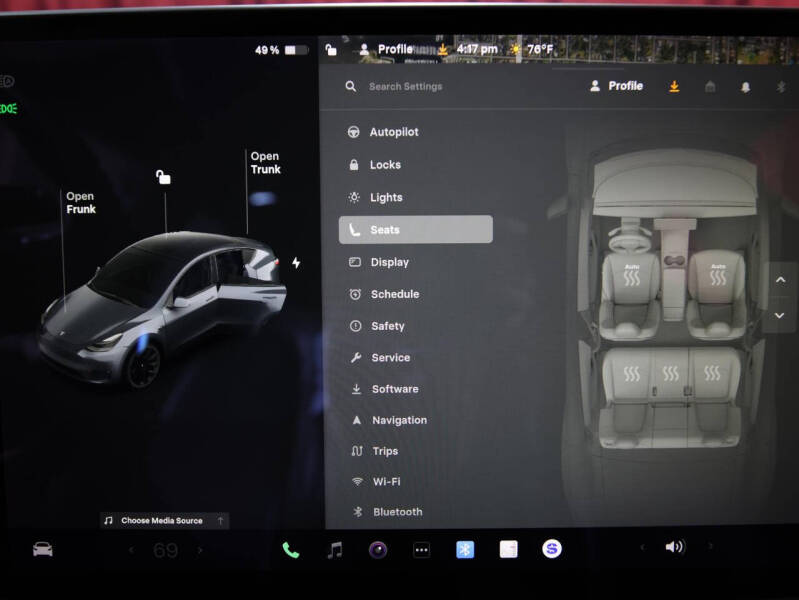The width and height of the screenshot is (799, 600).
Task: Click the down chevron beside seats view
Action: click(780, 316)
